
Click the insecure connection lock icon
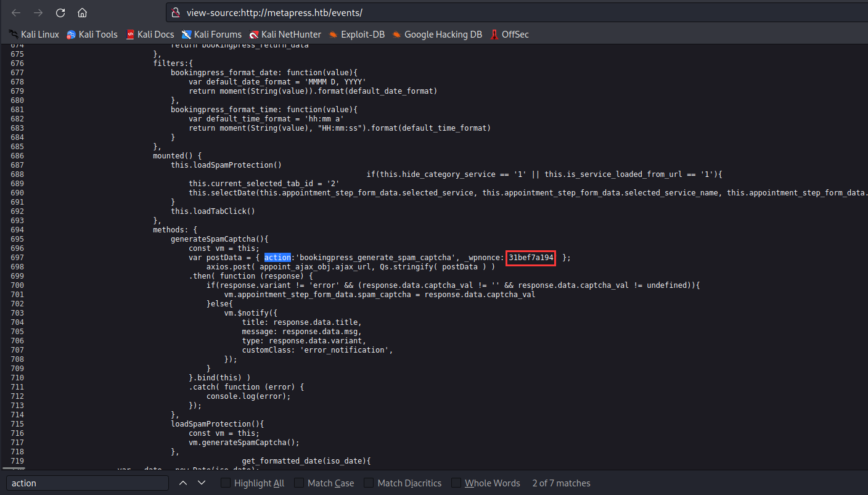tap(175, 12)
